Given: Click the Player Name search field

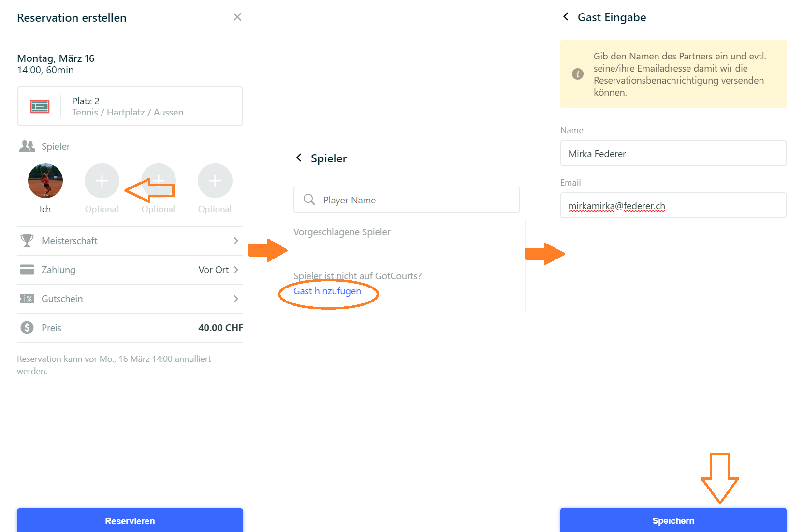Looking at the screenshot, I should [x=407, y=200].
